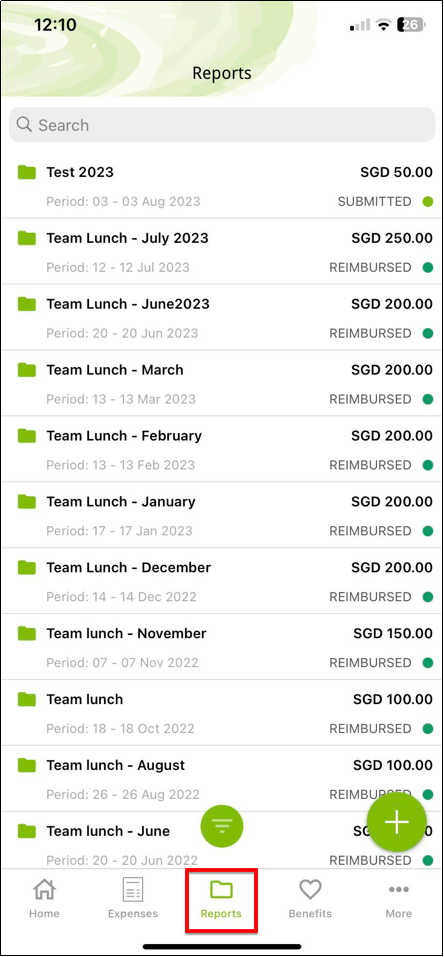Select the Team Lunch - January report
This screenshot has width=444, height=957.
click(x=222, y=515)
